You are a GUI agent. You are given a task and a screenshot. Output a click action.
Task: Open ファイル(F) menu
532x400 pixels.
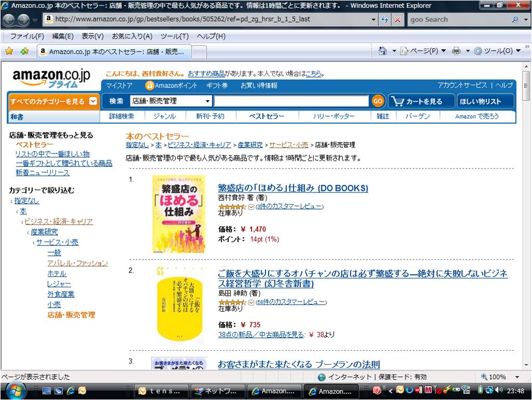pos(27,36)
